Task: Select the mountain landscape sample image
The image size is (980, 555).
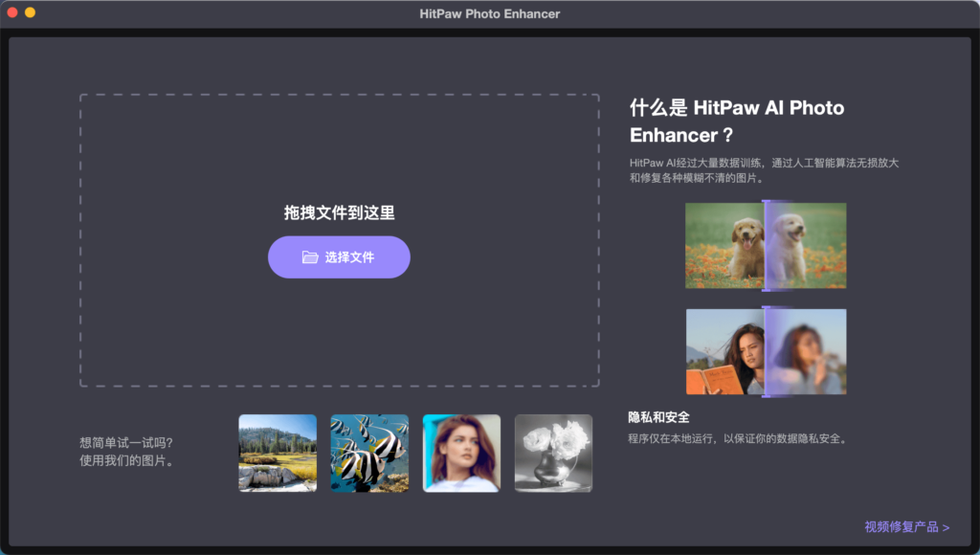Action: (278, 454)
